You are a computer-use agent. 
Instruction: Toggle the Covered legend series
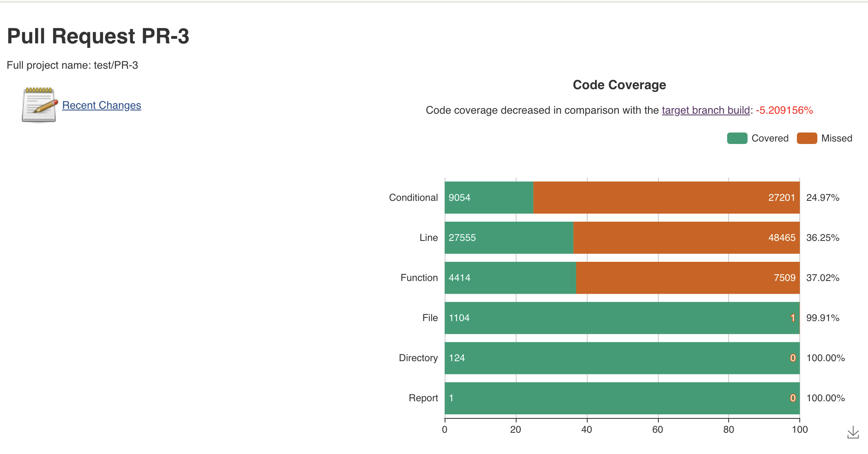[x=770, y=138]
